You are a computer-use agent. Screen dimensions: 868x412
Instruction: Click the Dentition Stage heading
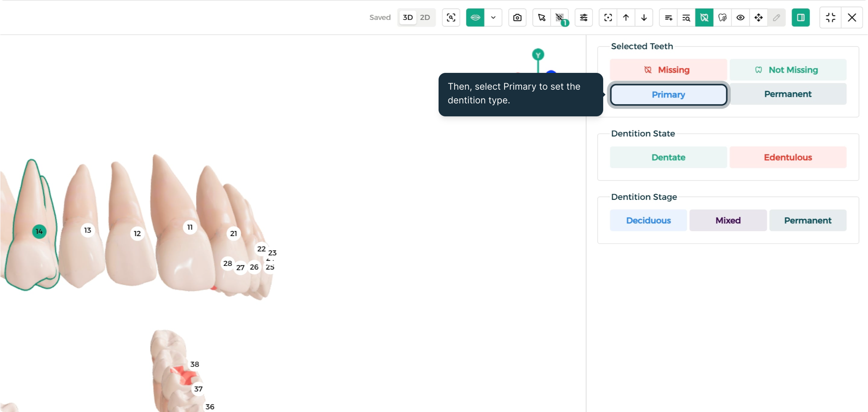644,197
